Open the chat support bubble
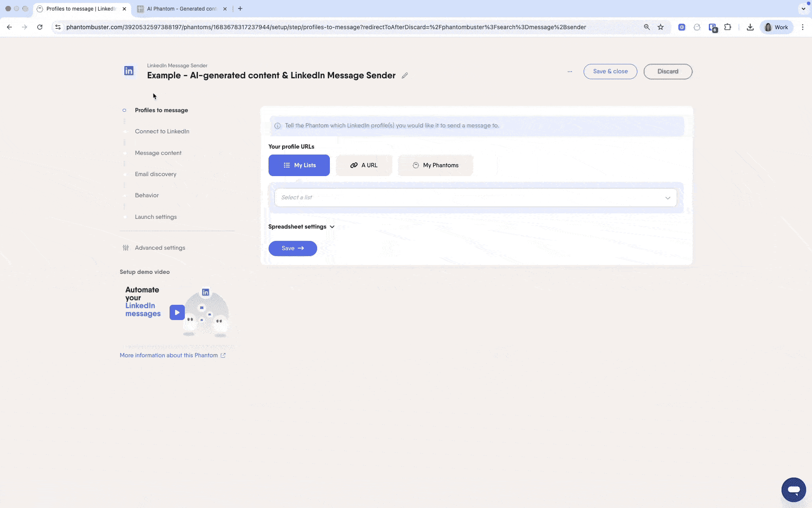The image size is (812, 508). (793, 490)
